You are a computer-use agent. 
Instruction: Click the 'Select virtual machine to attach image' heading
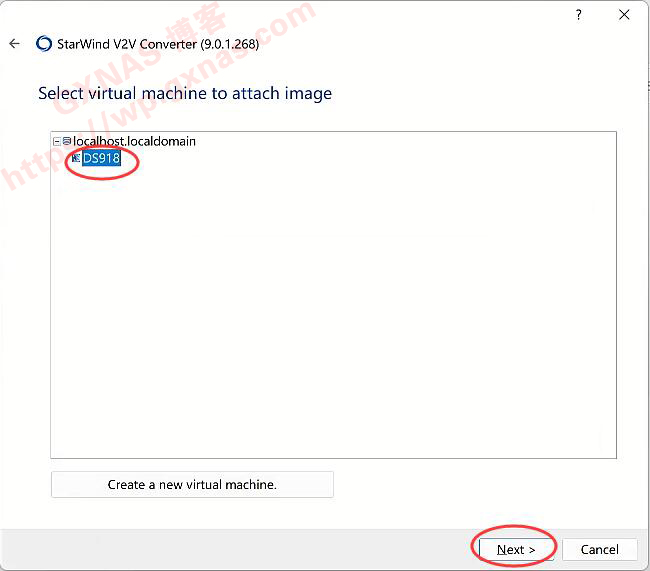click(185, 93)
